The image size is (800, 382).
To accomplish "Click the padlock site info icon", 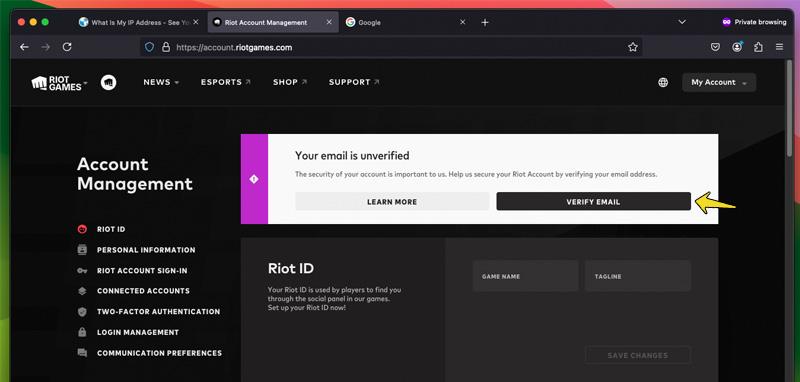I will pos(165,47).
